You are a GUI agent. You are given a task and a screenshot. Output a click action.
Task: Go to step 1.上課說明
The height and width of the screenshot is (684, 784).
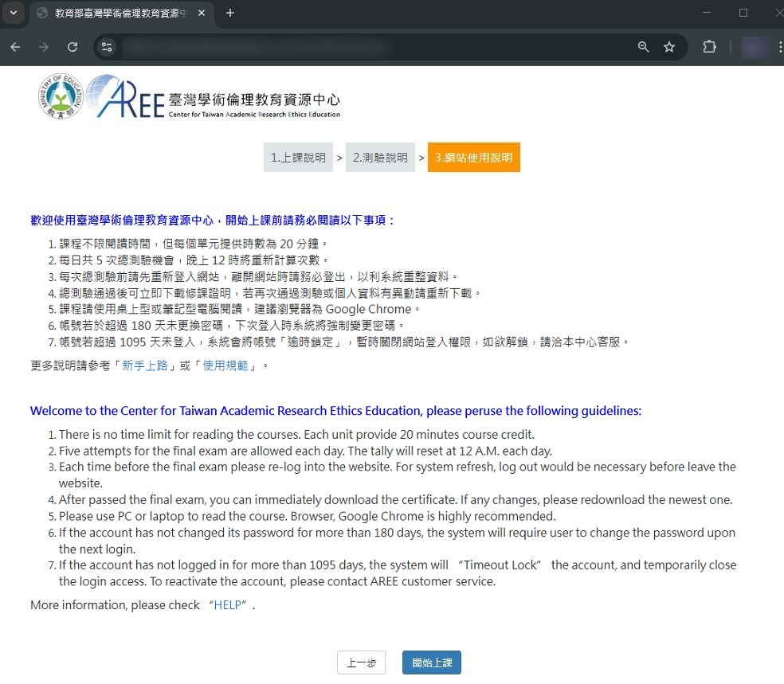[x=298, y=158]
